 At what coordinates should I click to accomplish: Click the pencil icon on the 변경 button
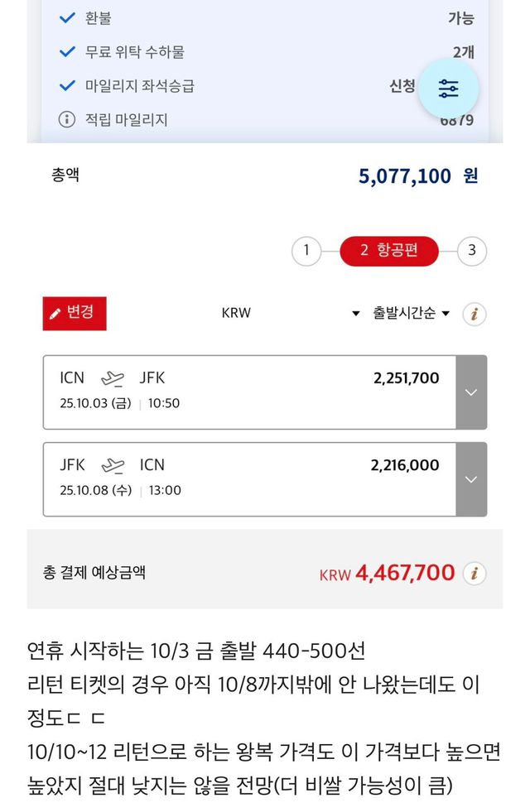[55, 314]
